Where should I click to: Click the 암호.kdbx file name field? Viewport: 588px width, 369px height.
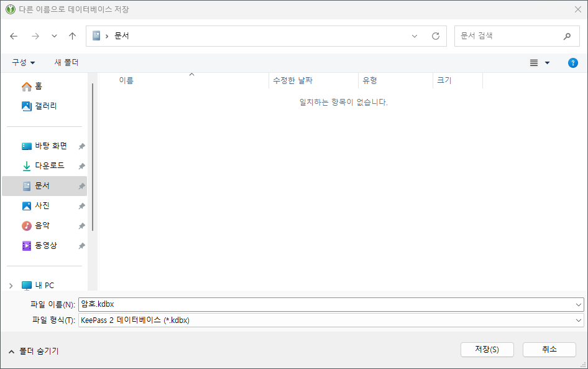249,304
